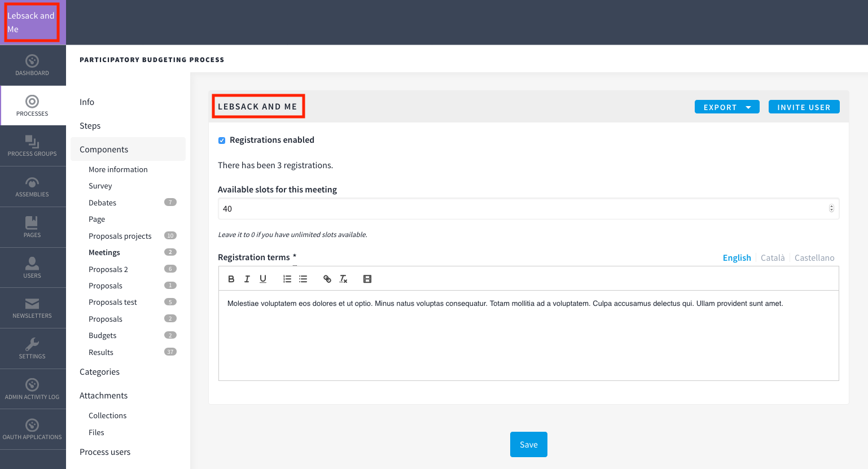Open the Budgets component
This screenshot has width=868, height=469.
102,335
